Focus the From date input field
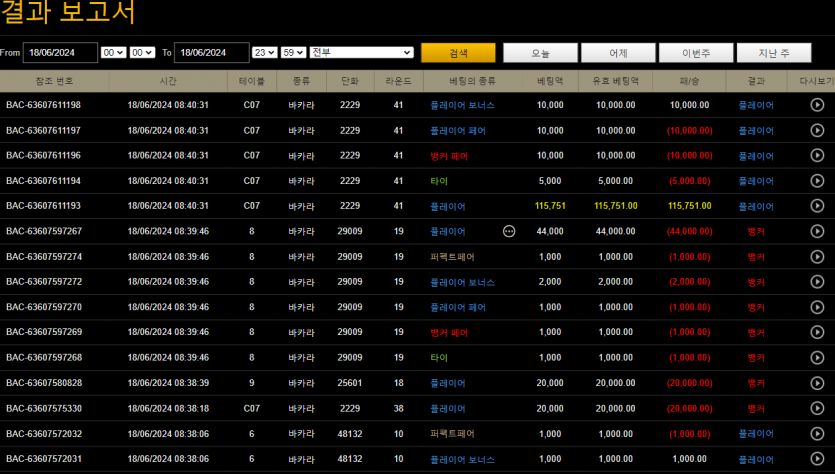This screenshot has width=835, height=474. (60, 53)
